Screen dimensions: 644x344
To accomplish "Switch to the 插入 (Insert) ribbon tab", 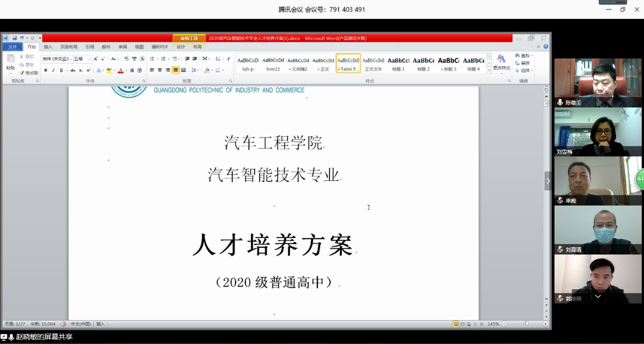I will (48, 47).
